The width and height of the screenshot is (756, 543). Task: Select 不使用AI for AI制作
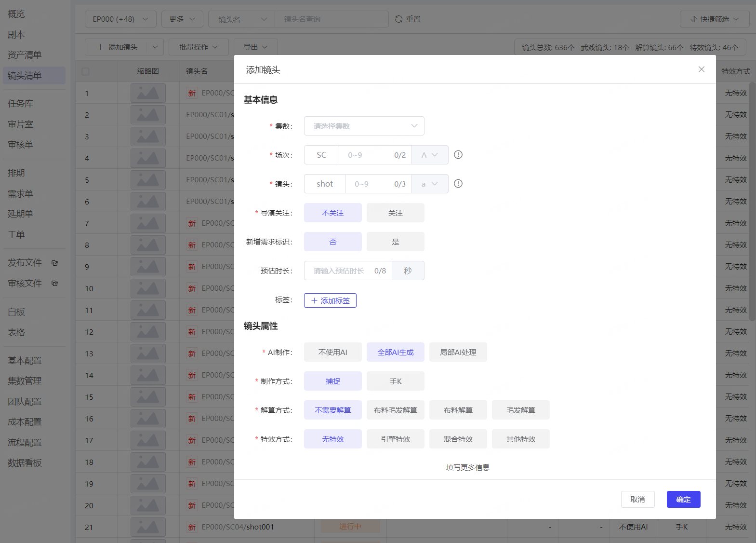(x=332, y=352)
